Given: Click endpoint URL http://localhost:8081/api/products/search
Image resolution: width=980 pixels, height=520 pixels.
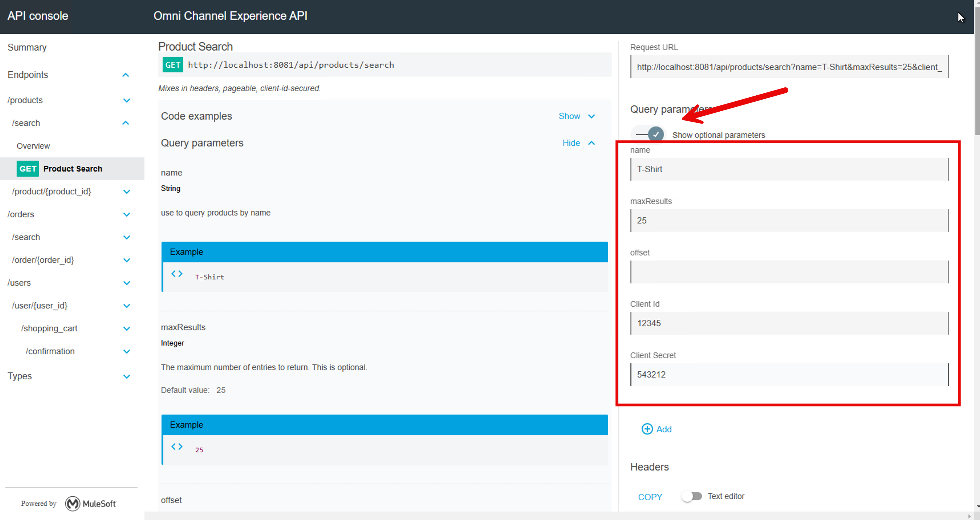Looking at the screenshot, I should coord(291,65).
